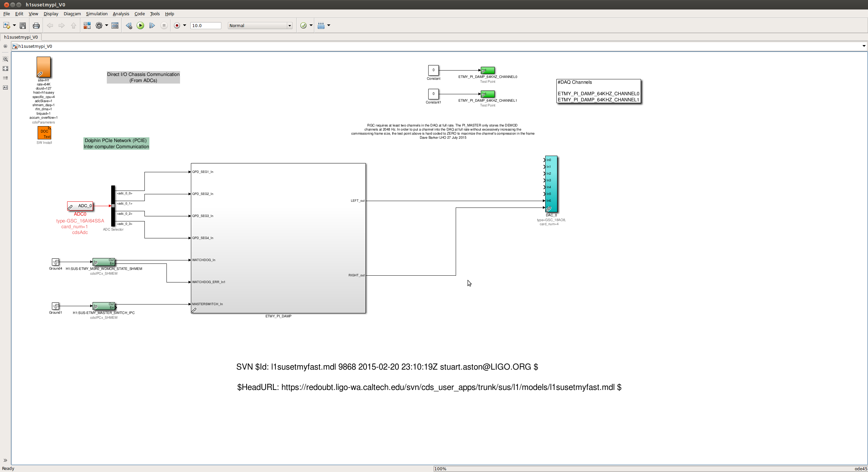Select ETMY_PI_DAMP_64KHZ_CHANNEL1 test point block

488,94
